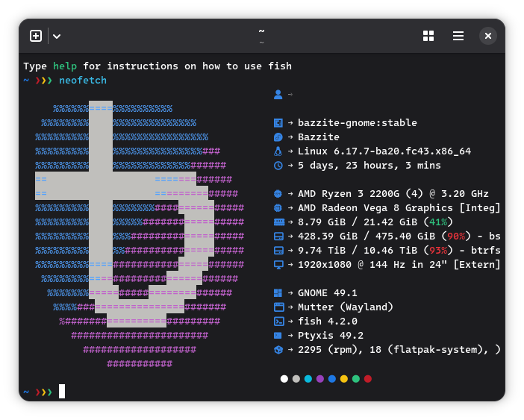Close the Ptyxis terminal window
This screenshot has height=420, width=524.
click(488, 36)
